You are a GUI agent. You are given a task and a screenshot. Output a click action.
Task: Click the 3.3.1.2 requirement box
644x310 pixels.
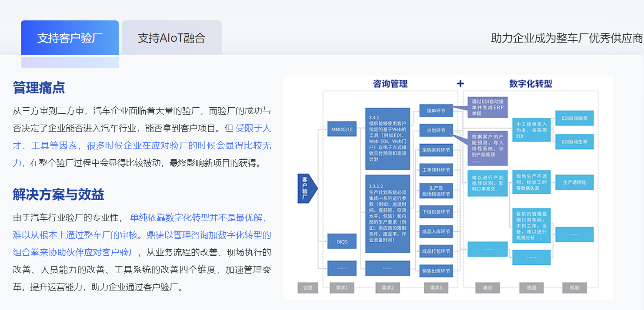click(x=387, y=214)
